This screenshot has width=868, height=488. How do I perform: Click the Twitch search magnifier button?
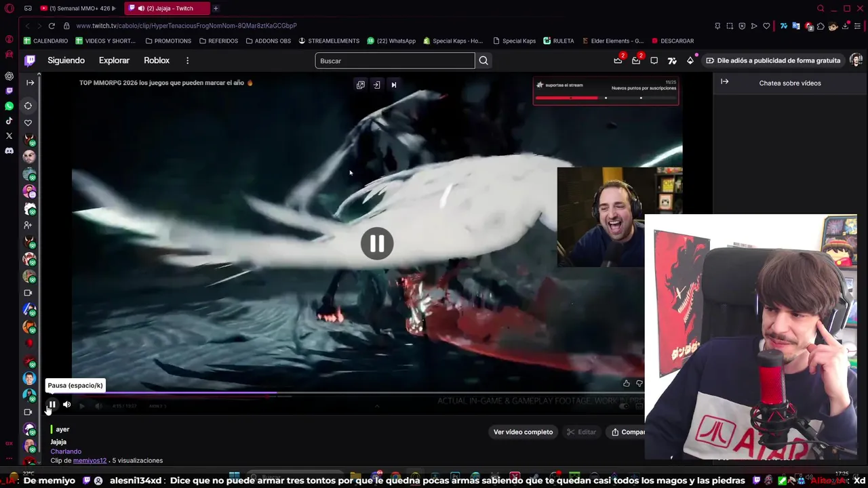(484, 60)
